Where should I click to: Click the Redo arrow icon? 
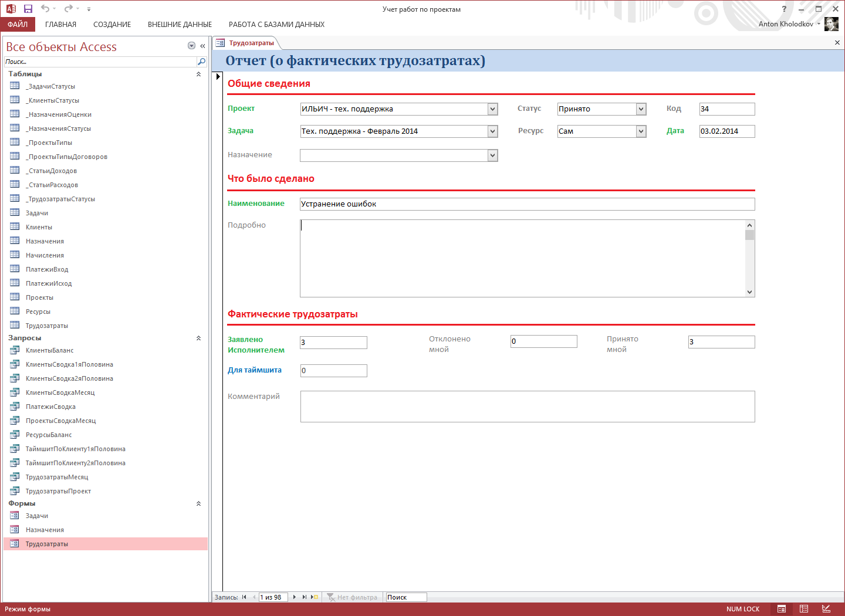(68, 9)
